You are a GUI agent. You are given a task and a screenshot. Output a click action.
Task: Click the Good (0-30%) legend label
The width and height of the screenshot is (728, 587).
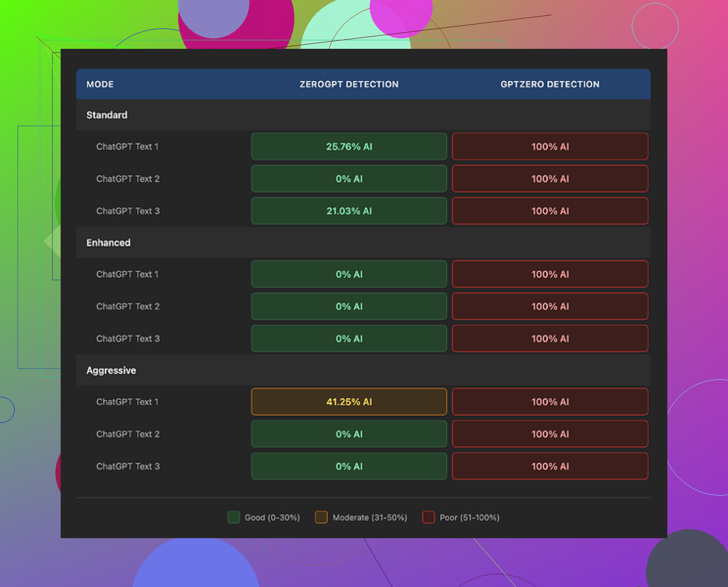point(272,517)
